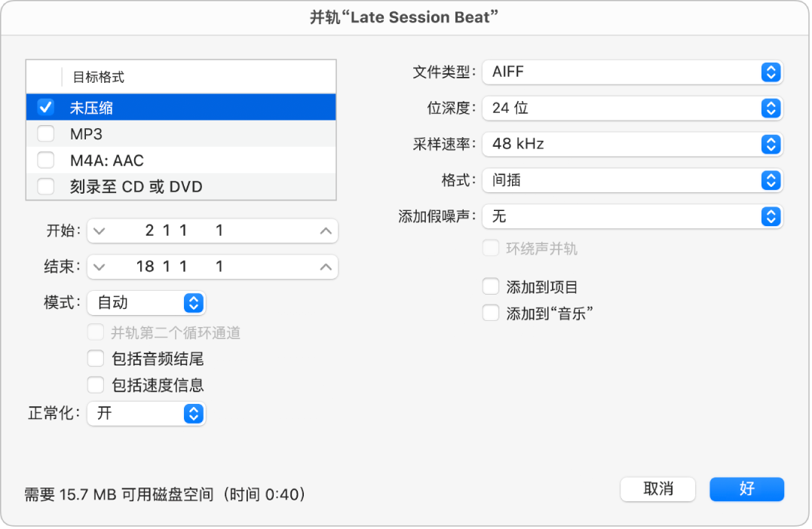Check the 包括速度信息 box

(x=96, y=384)
